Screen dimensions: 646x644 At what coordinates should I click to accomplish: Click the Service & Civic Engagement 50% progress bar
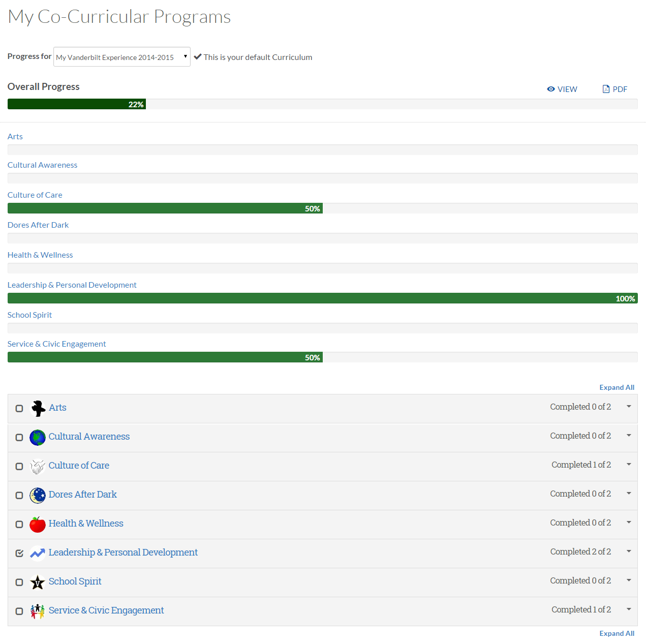coord(165,357)
